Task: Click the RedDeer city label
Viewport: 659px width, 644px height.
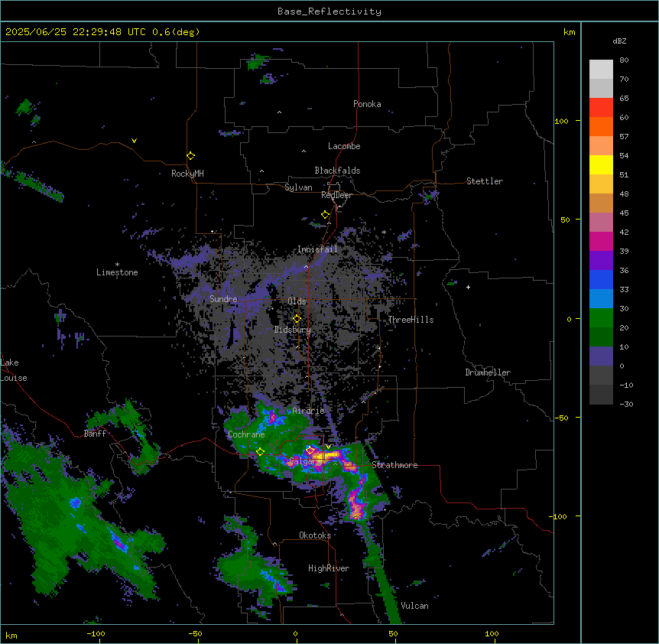Action: coord(336,195)
